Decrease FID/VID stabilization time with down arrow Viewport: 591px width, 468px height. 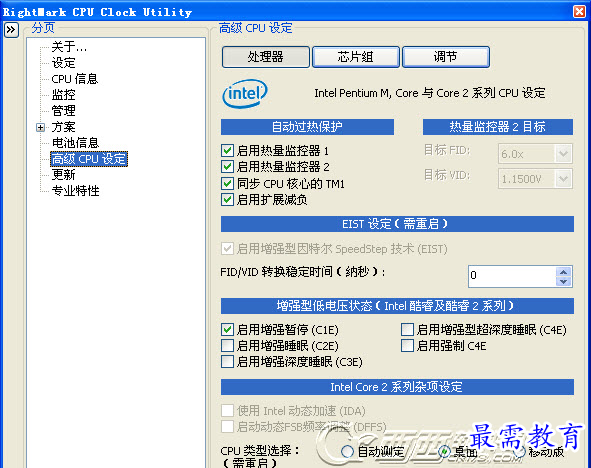(563, 281)
